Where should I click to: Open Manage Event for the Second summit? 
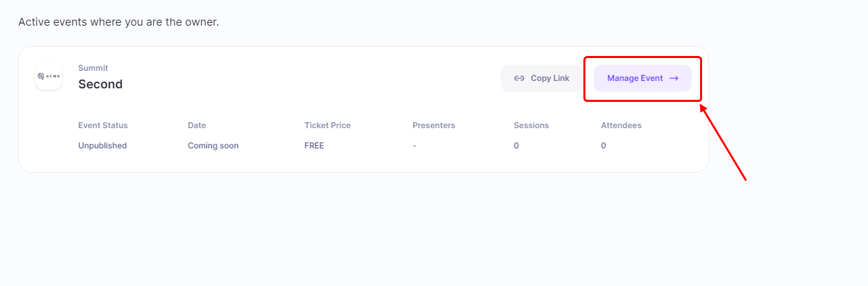coord(642,78)
